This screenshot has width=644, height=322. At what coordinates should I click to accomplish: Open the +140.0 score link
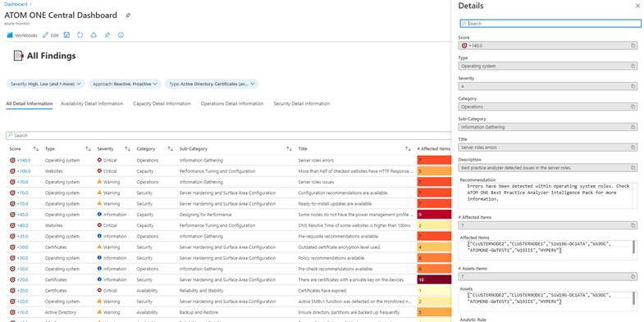coord(24,161)
